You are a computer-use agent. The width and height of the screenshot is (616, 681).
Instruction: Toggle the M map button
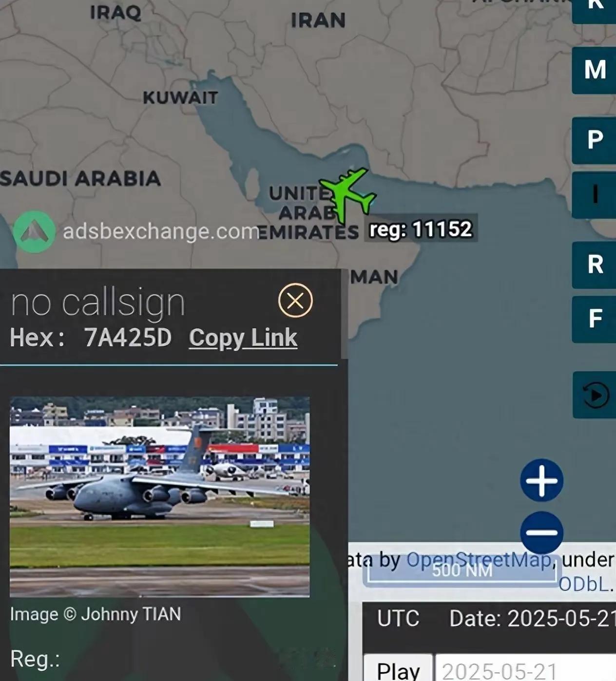tap(594, 70)
